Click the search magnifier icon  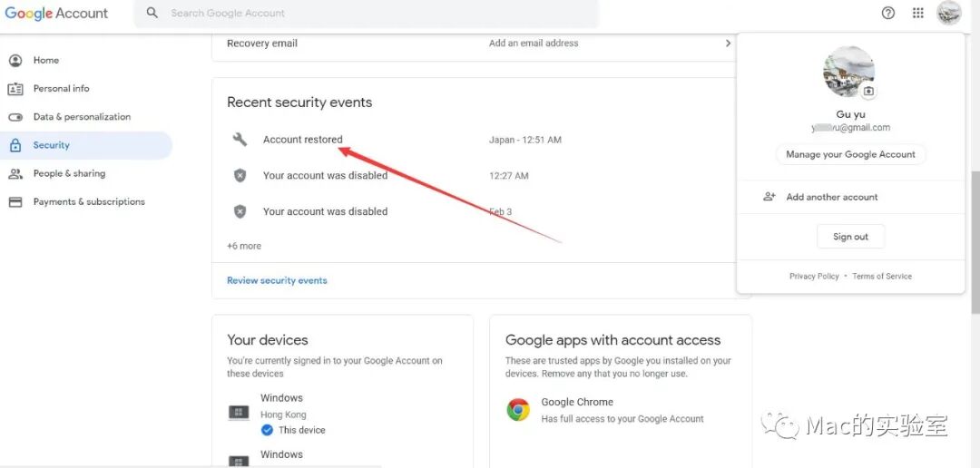[152, 13]
